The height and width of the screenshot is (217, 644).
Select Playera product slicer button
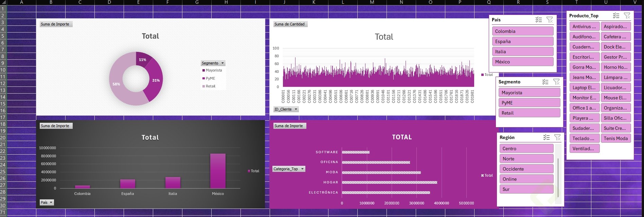(x=585, y=118)
